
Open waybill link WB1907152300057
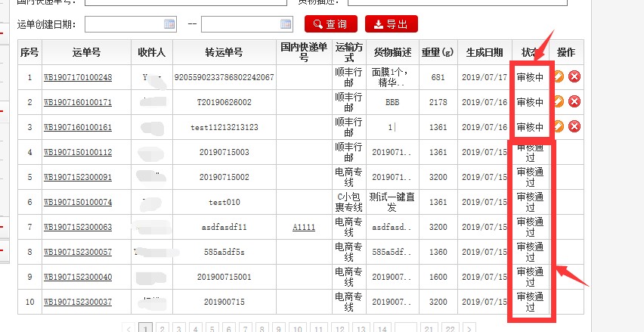point(78,252)
